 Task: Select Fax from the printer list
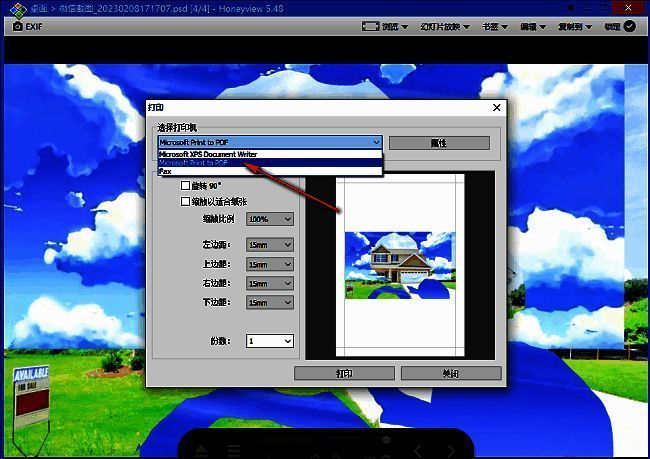pyautogui.click(x=166, y=172)
